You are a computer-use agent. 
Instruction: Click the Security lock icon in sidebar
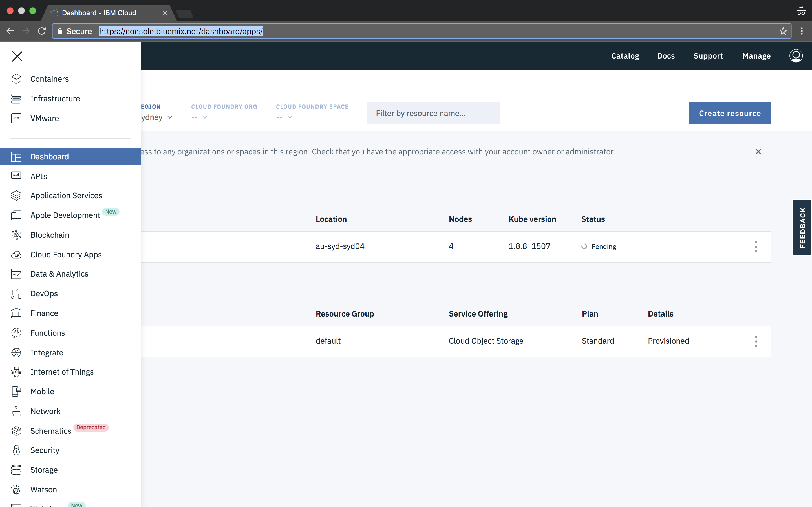tap(16, 450)
